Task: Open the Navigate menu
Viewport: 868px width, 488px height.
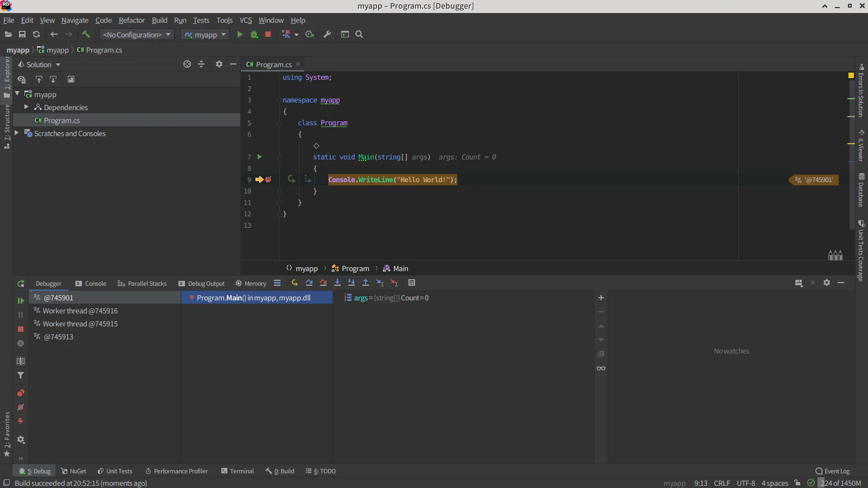Action: tap(75, 20)
